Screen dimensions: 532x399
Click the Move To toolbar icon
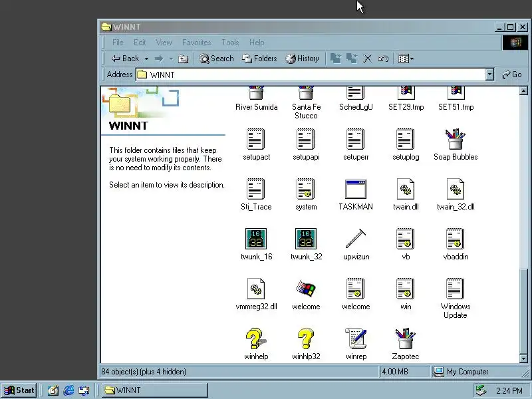coord(336,59)
